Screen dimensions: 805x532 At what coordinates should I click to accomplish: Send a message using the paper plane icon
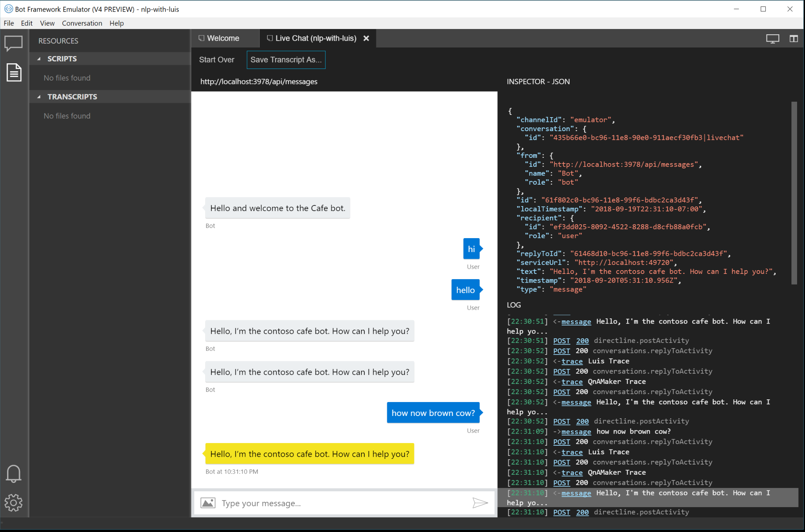(x=480, y=503)
